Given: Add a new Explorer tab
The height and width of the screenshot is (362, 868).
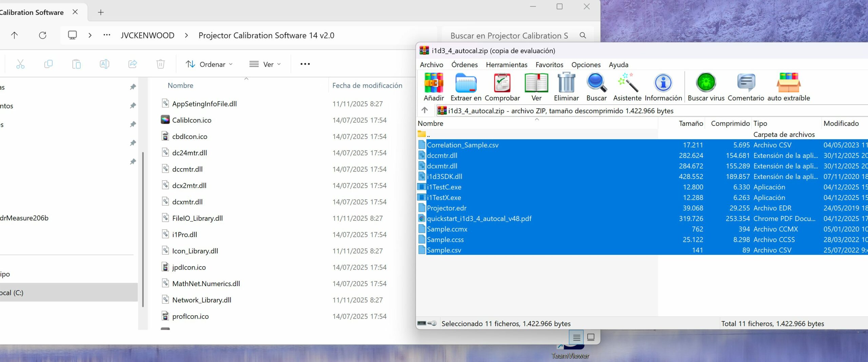Looking at the screenshot, I should pyautogui.click(x=101, y=13).
